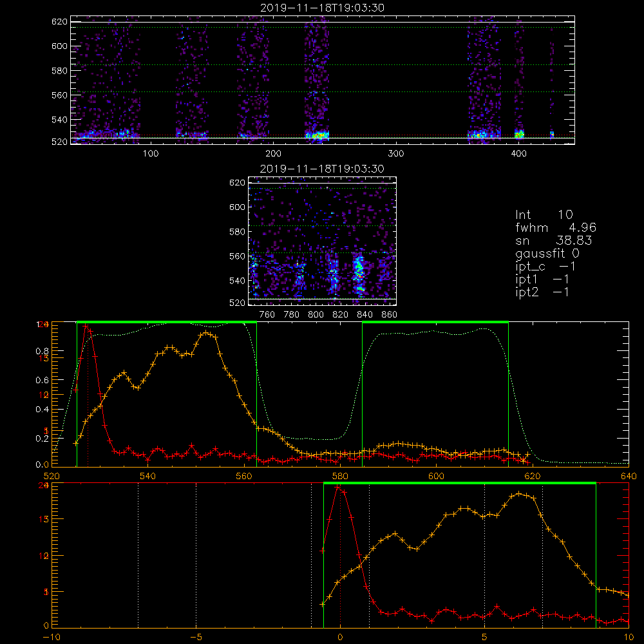Click the thick green bar over the right passband

click(x=435, y=322)
